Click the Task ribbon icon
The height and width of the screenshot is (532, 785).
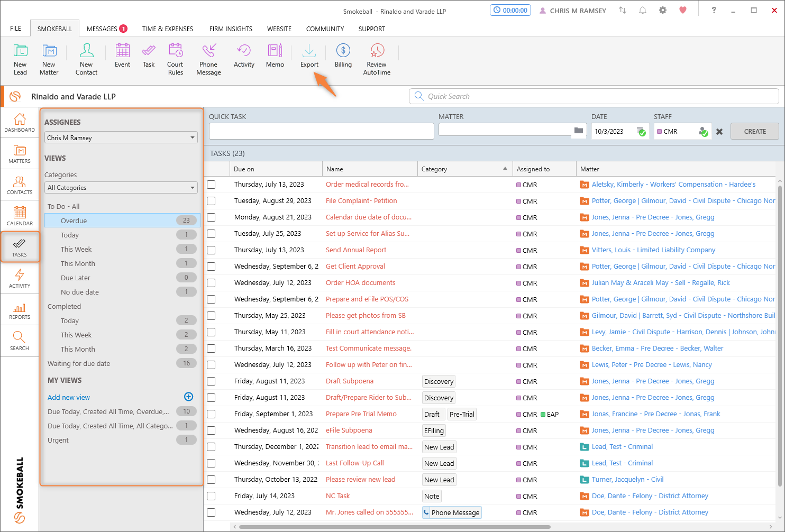point(149,56)
